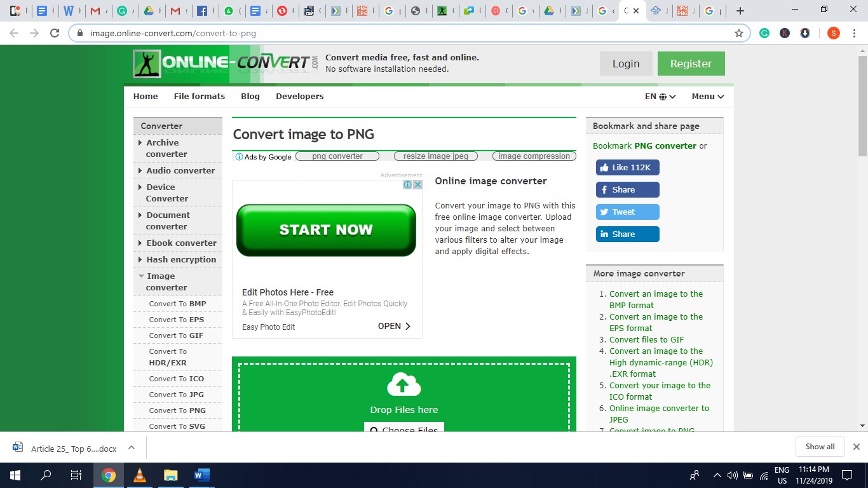The image size is (868, 488).
Task: Open File Explorer from taskbar
Action: pyautogui.click(x=170, y=475)
